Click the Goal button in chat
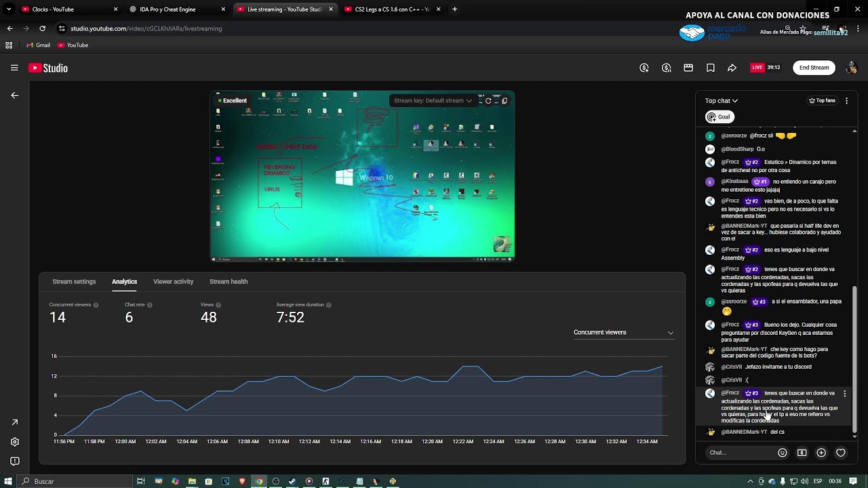The image size is (868, 488). 719,117
